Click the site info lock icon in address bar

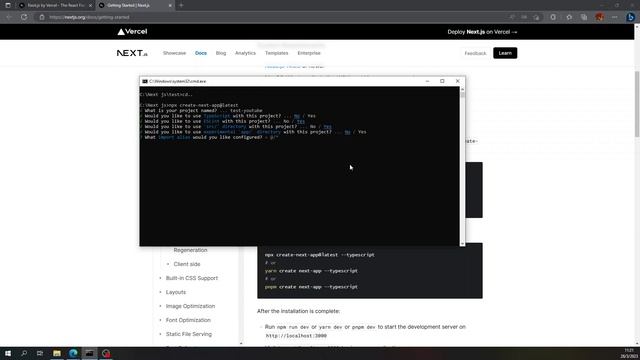[42, 17]
